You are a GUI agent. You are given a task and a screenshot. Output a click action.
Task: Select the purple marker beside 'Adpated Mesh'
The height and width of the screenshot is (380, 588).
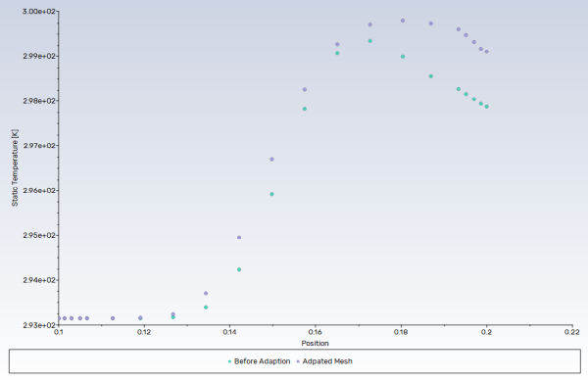click(x=298, y=361)
